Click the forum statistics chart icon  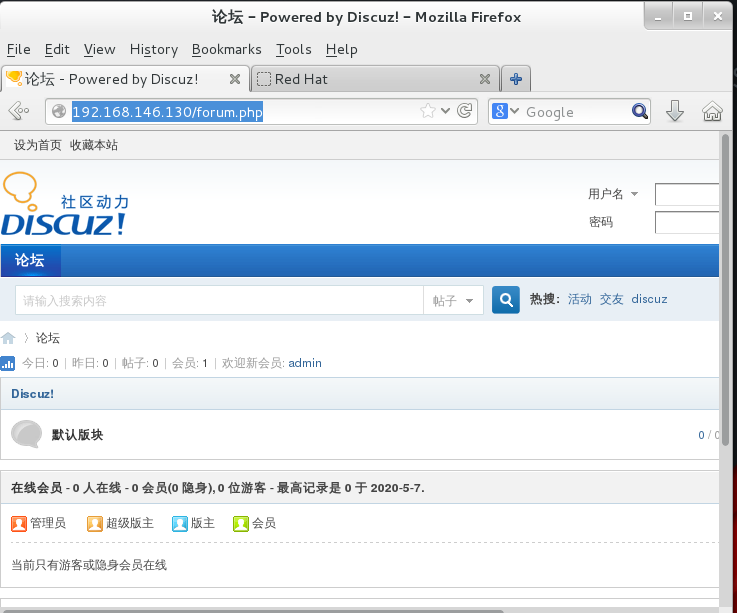tap(8, 363)
